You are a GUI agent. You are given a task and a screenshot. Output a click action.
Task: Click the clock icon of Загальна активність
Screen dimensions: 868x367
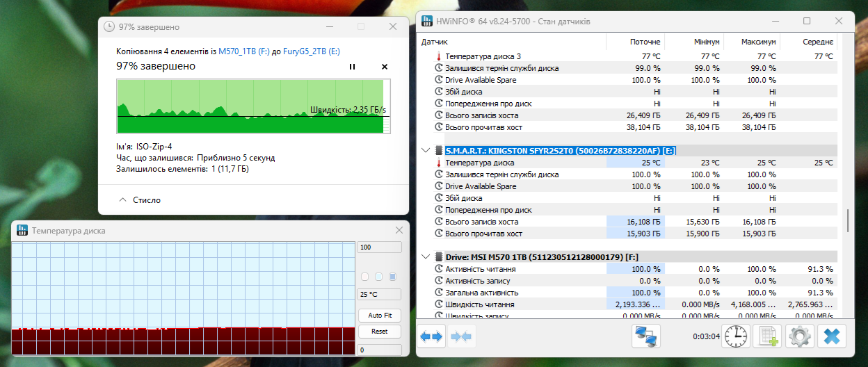[x=438, y=293]
